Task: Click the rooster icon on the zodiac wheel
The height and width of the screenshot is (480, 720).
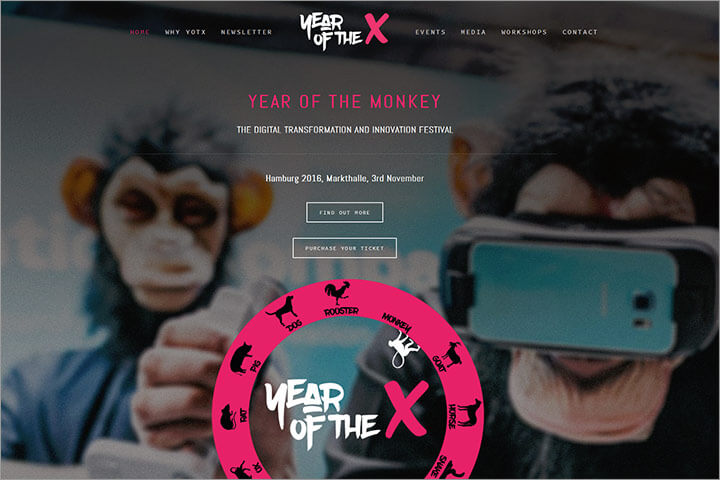Action: pyautogui.click(x=338, y=293)
